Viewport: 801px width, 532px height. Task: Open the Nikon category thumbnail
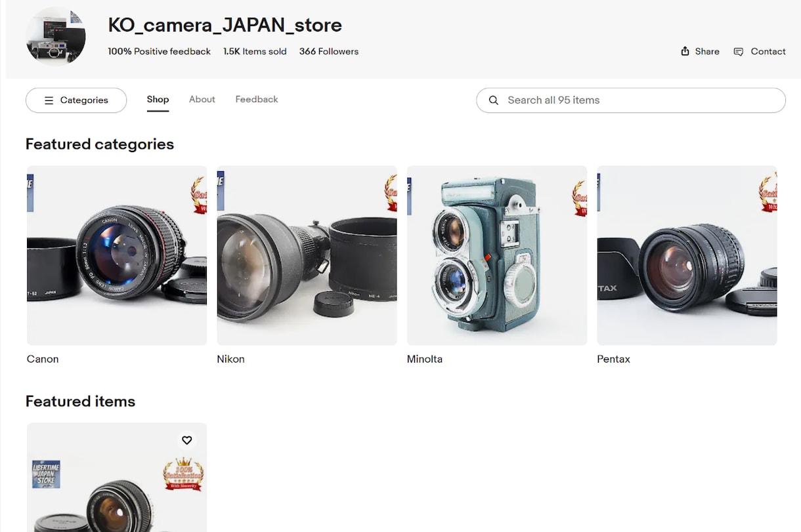307,255
